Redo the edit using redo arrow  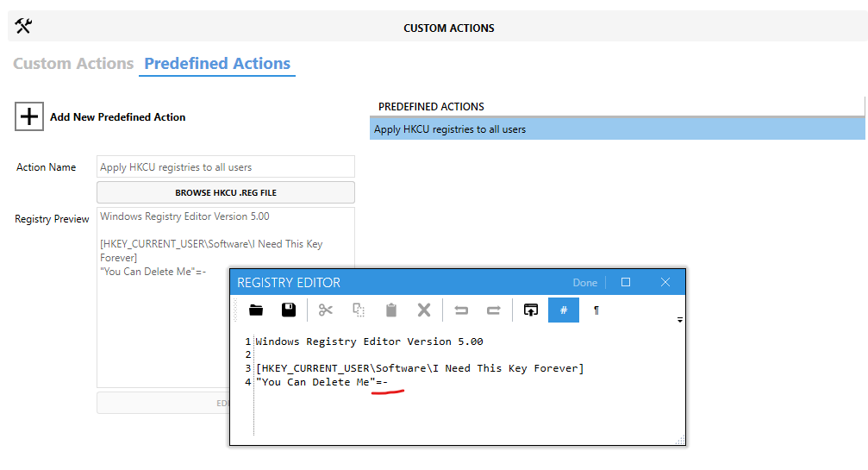coord(494,310)
